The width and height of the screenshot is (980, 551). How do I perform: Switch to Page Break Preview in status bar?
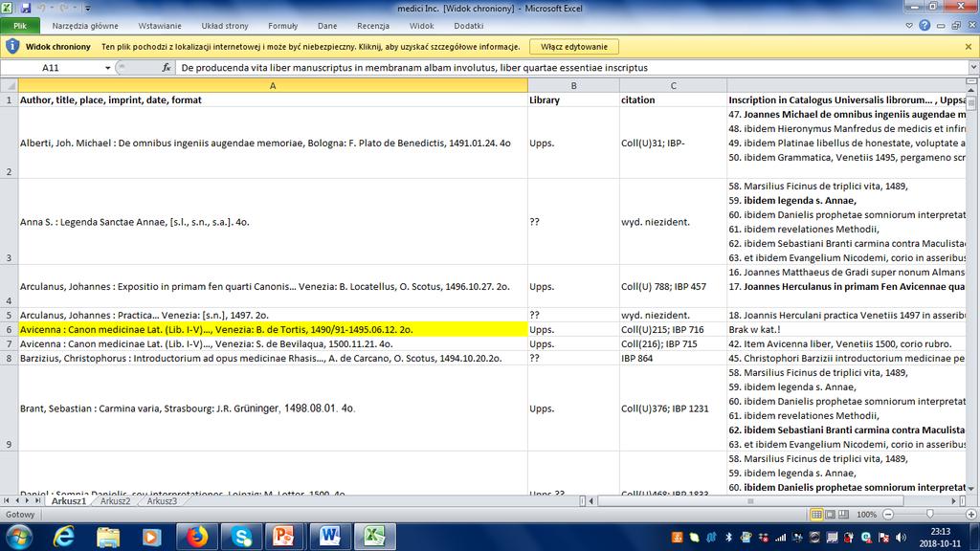pyautogui.click(x=844, y=514)
